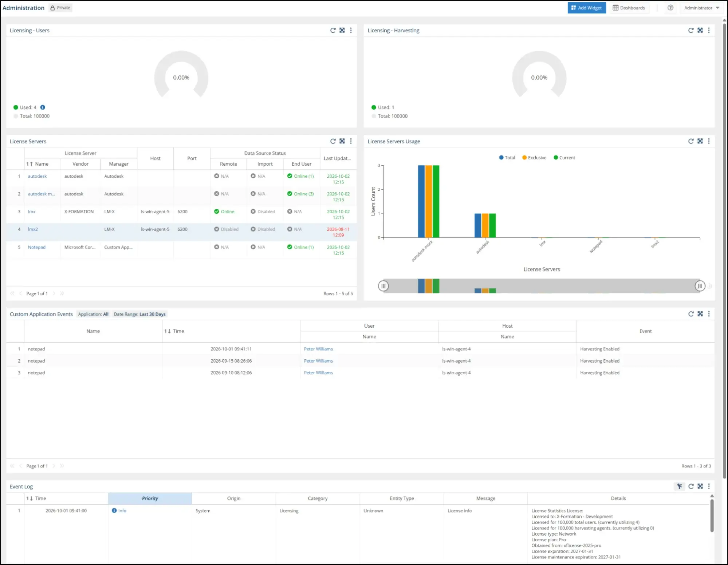The height and width of the screenshot is (565, 728).
Task: Change the Application: All filter
Action: tap(93, 314)
